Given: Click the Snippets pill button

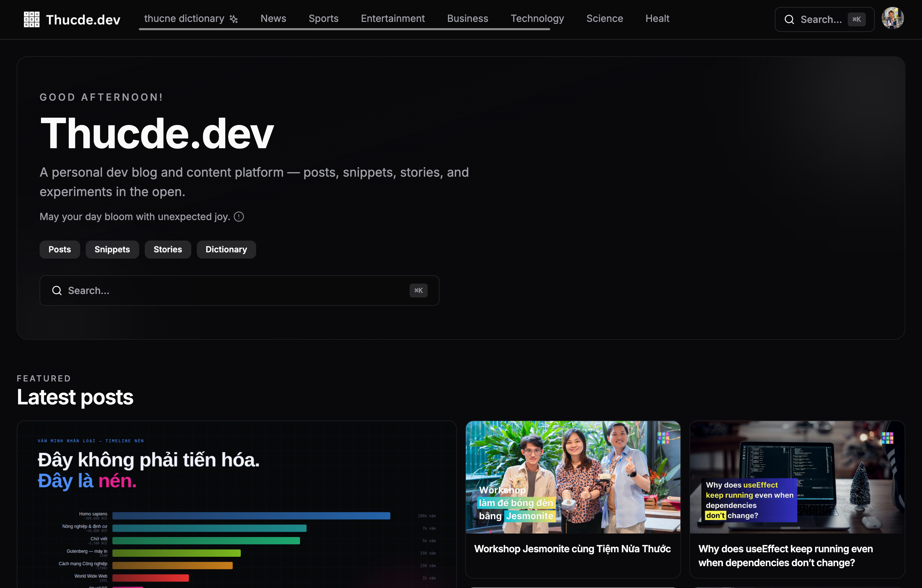Looking at the screenshot, I should (x=112, y=250).
